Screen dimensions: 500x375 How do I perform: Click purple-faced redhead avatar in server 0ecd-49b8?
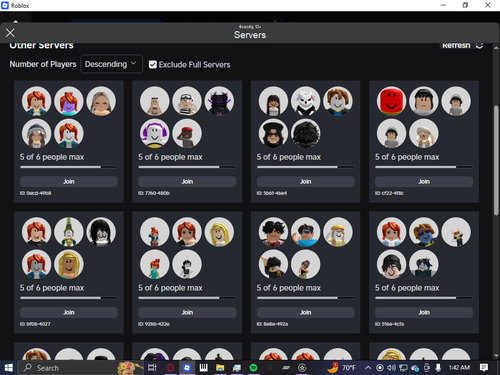(69, 101)
